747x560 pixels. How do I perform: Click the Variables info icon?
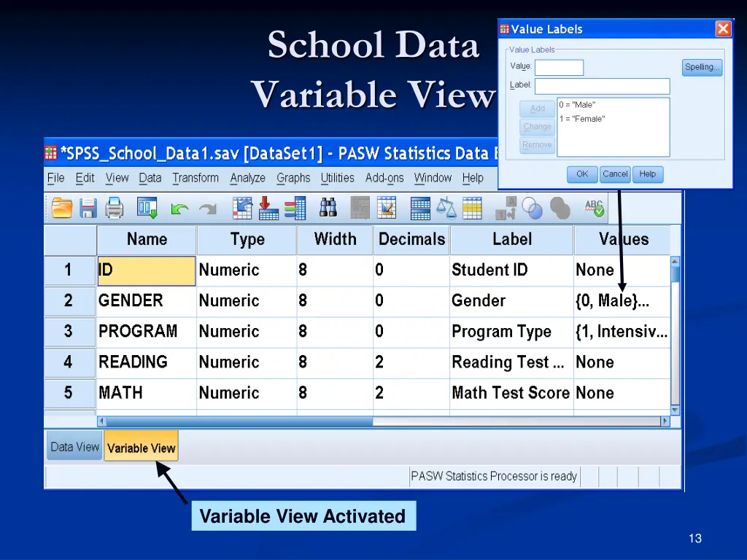click(295, 208)
